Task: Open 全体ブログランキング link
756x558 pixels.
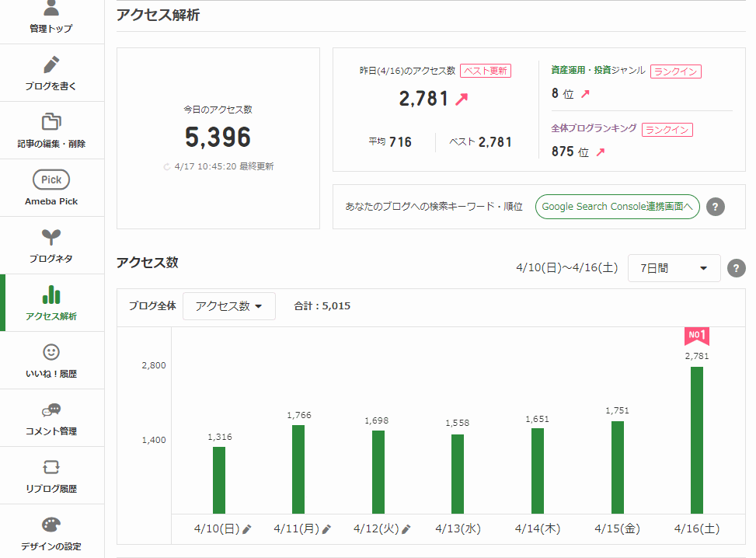Action: pyautogui.click(x=594, y=128)
